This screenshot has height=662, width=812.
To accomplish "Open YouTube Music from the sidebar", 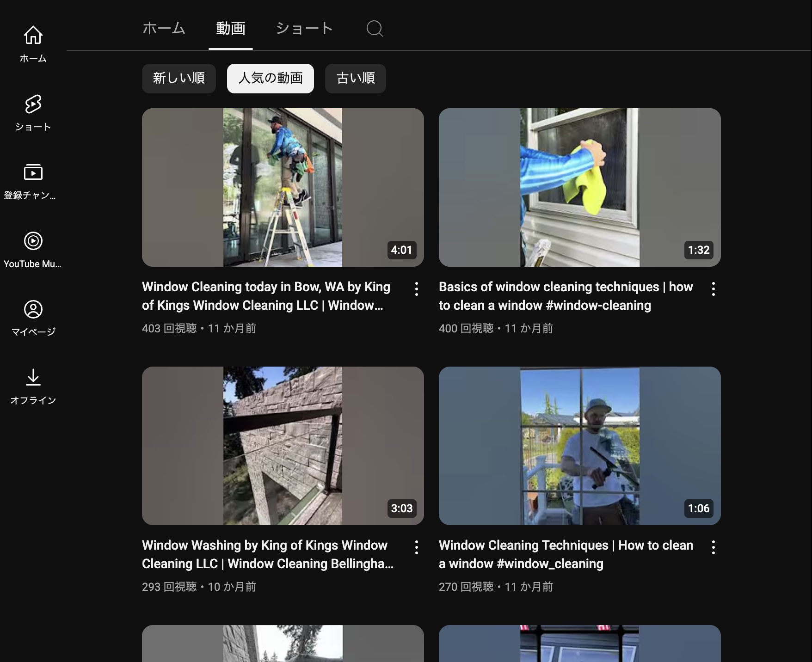I will (33, 241).
